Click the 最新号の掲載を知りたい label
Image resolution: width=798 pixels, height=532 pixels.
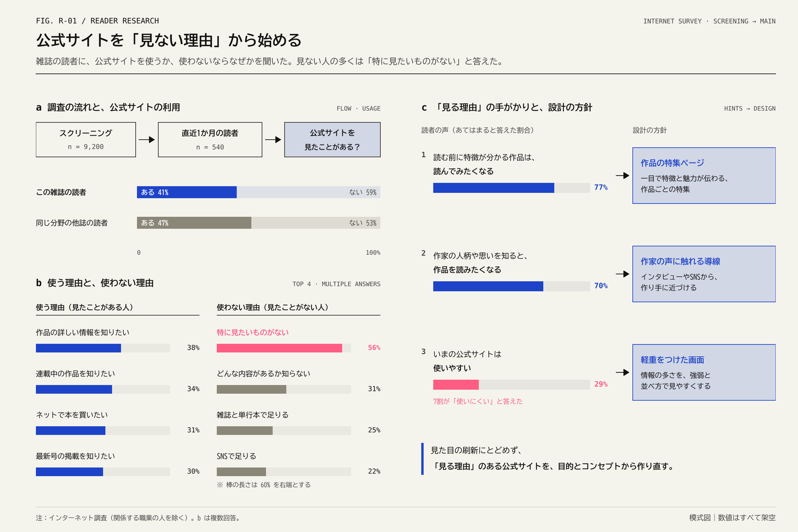75,456
